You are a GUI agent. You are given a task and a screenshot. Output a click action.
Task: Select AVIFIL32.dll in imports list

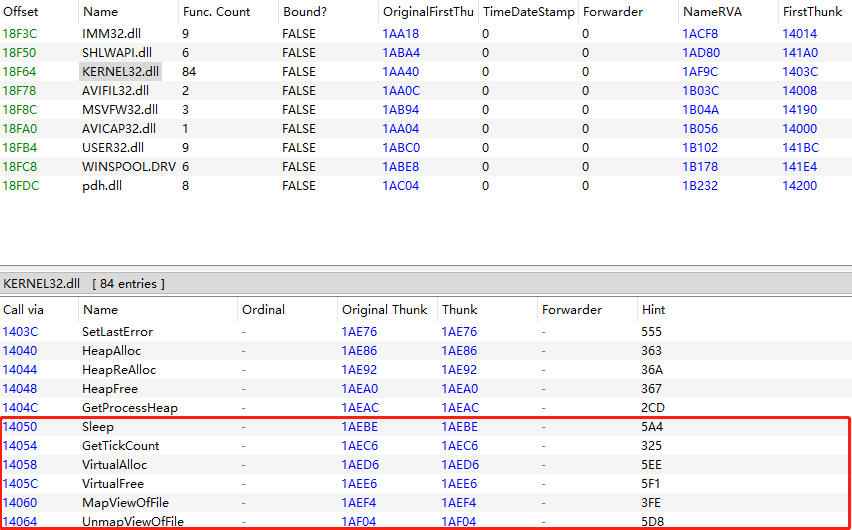pos(426,91)
